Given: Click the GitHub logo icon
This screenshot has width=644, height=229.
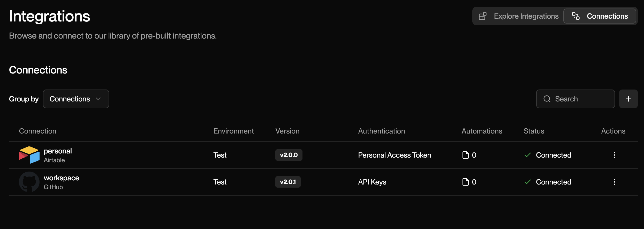Looking at the screenshot, I should [29, 182].
